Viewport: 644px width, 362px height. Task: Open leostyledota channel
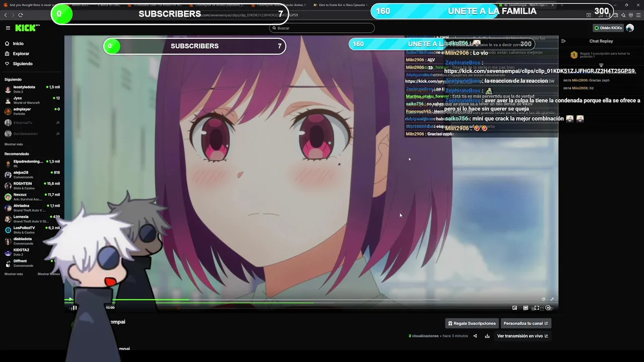32,89
